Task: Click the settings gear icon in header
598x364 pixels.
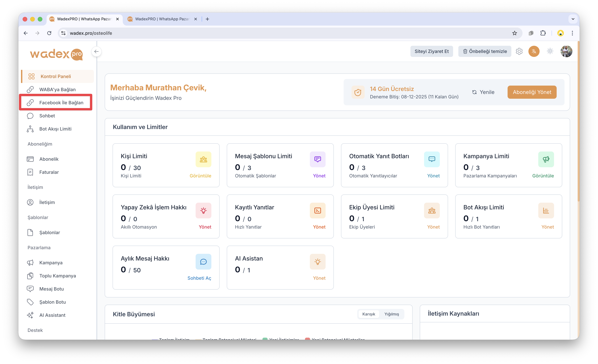Action: click(x=519, y=51)
